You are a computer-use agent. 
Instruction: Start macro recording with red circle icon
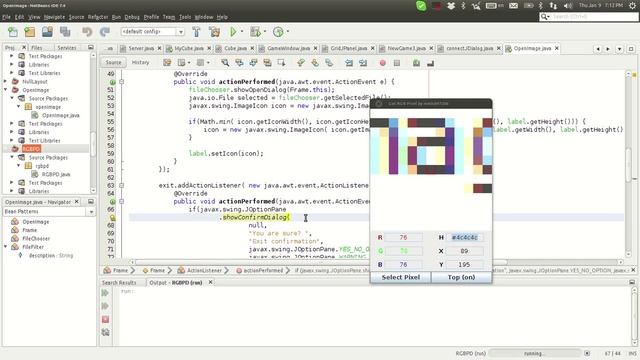click(x=382, y=63)
